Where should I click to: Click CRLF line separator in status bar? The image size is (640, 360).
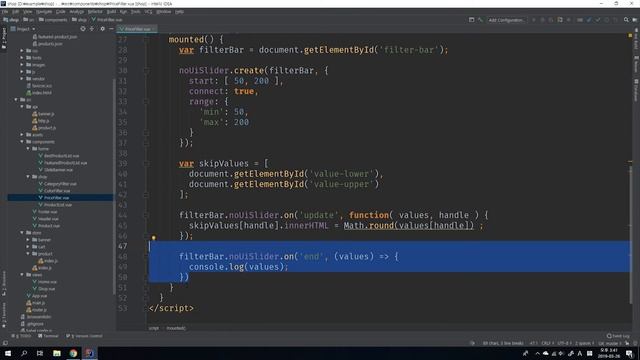(547, 343)
